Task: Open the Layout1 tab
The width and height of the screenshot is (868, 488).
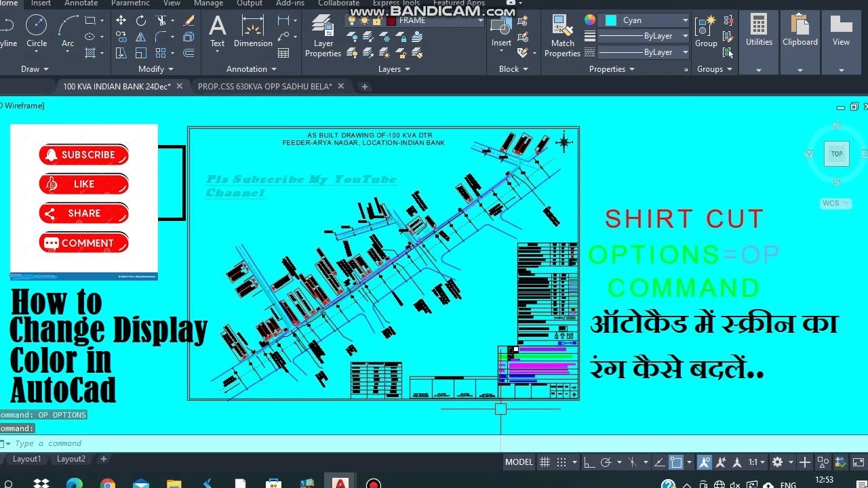Action: (x=27, y=459)
